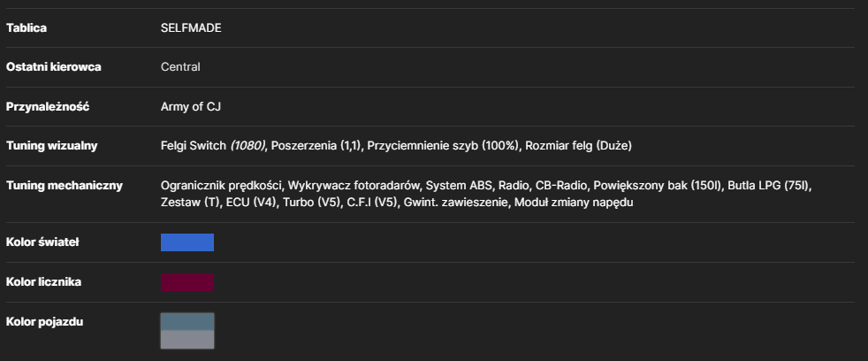Screen dimensions: 868x361
Task: Click the lower gray Kolor pojazdu swatch
Action: [x=187, y=340]
